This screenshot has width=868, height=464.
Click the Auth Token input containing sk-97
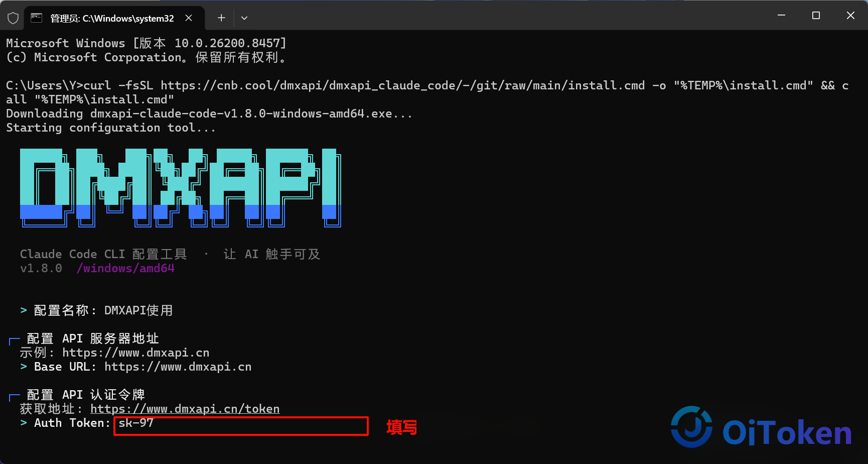(x=241, y=426)
